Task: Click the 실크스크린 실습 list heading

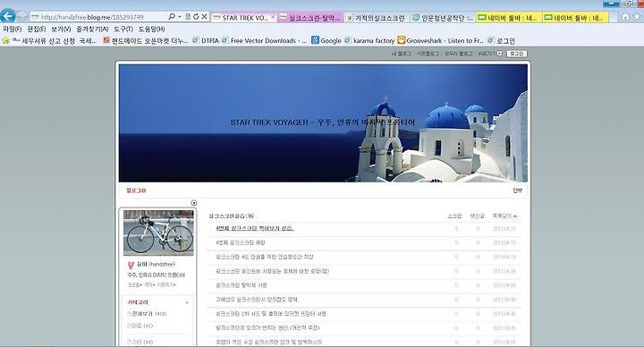Action: pyautogui.click(x=232, y=216)
